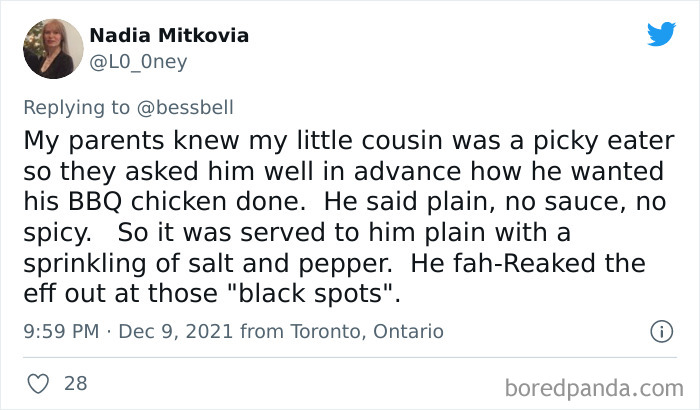Screen dimensions: 700x410
Task: Click the Twitter bird logo
Action: (661, 33)
